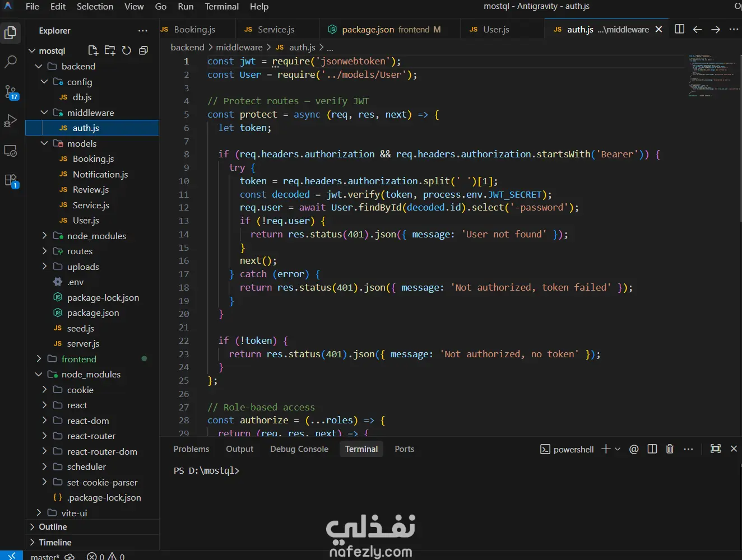The width and height of the screenshot is (742, 560).
Task: Open the Edit menu
Action: click(x=58, y=7)
